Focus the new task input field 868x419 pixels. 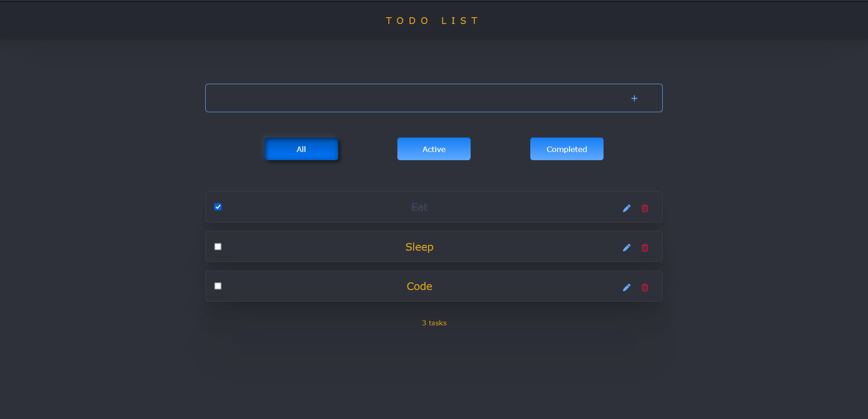point(407,98)
